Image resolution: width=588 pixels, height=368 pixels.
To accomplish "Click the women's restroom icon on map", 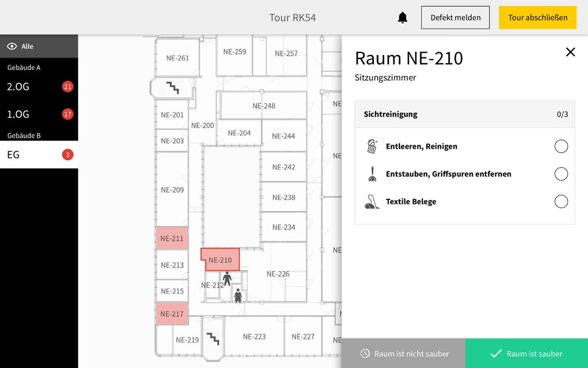I will (x=238, y=294).
